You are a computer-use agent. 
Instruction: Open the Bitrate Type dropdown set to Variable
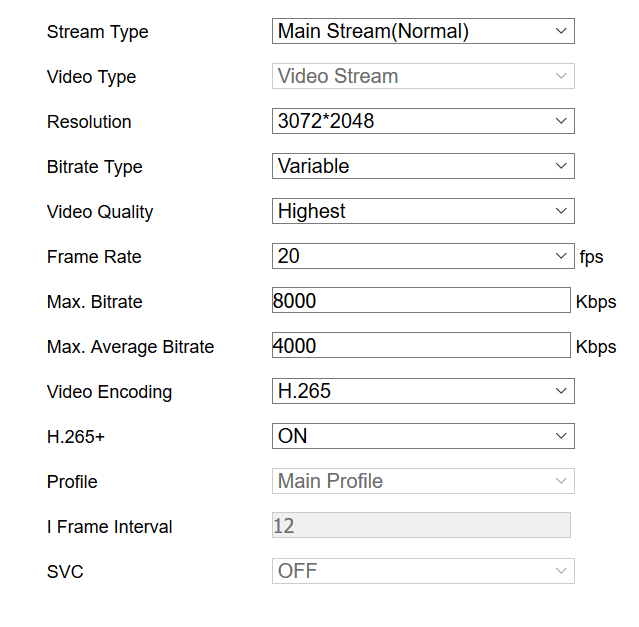(x=423, y=166)
